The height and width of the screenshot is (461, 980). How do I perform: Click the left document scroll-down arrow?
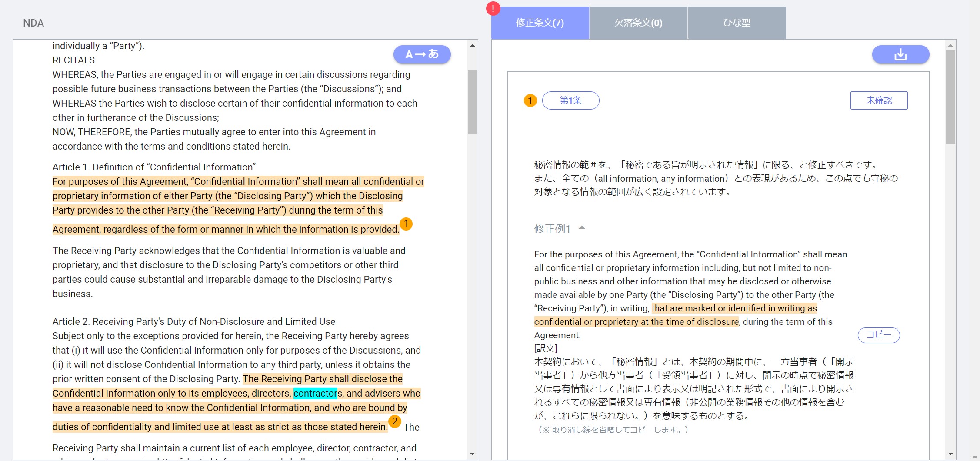472,454
